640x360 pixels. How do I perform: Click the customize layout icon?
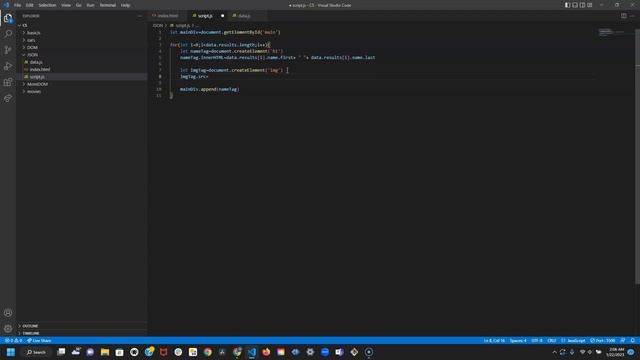coord(590,5)
